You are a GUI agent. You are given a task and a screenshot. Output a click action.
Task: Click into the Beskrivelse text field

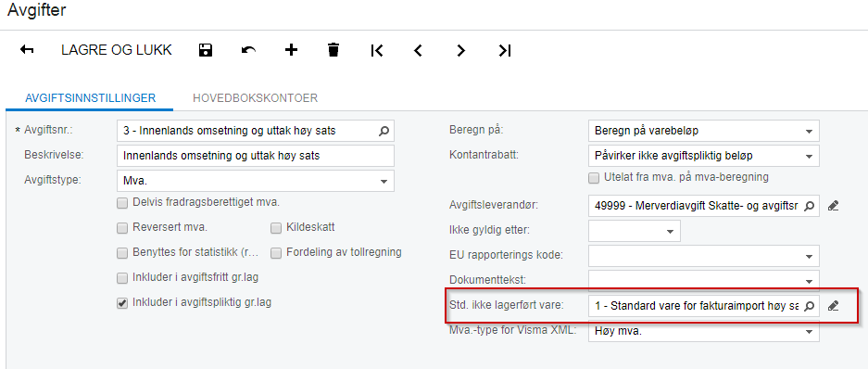pyautogui.click(x=256, y=156)
